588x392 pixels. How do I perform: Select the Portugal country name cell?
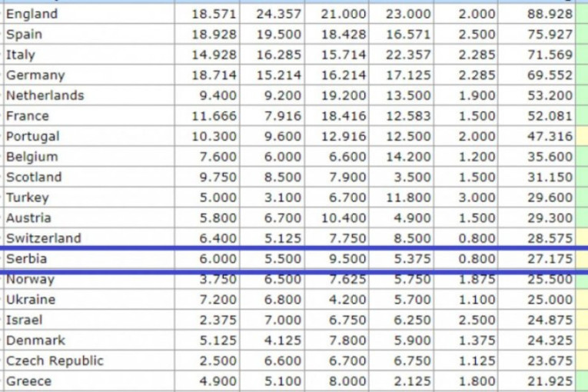(x=32, y=136)
